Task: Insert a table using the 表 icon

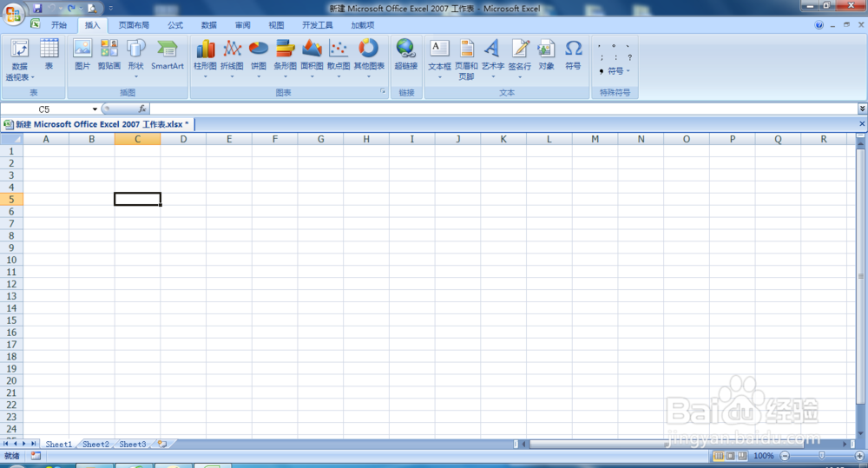Action: coord(49,55)
